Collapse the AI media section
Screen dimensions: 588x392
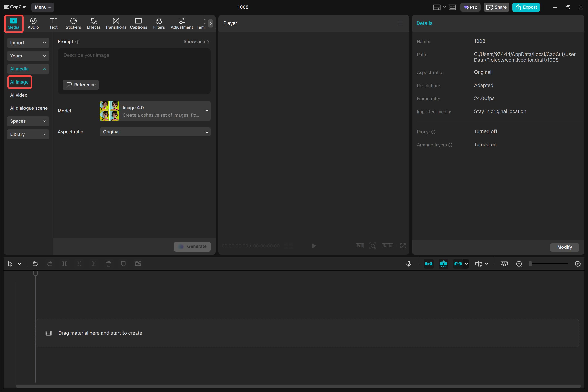point(28,69)
